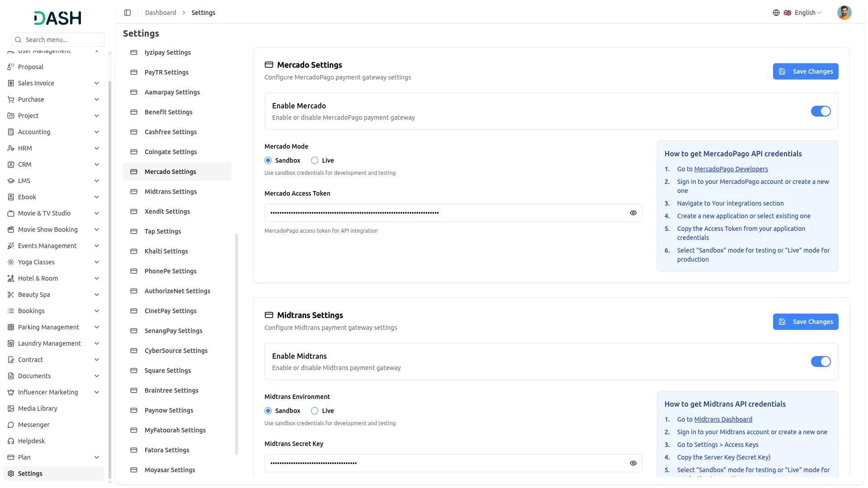The height and width of the screenshot is (488, 868).
Task: Toggle the sidebar panel icon
Action: pyautogui.click(x=127, y=13)
